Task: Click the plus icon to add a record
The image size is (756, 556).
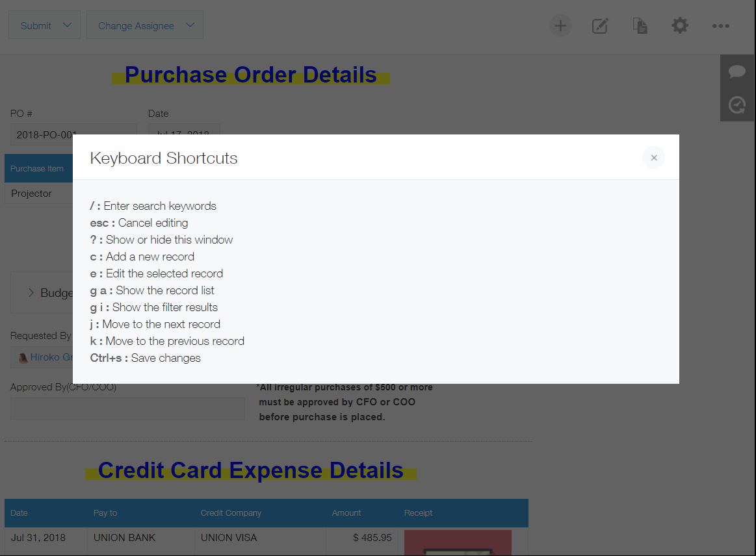Action: 560,26
